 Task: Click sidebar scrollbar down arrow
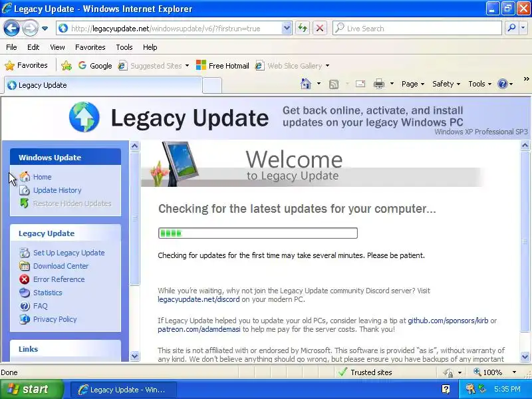[135, 356]
